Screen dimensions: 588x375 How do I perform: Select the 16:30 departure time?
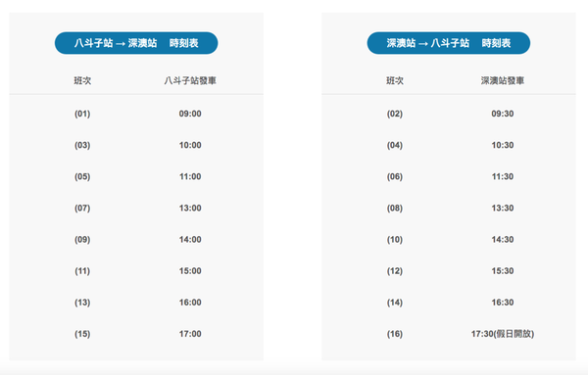pos(503,303)
